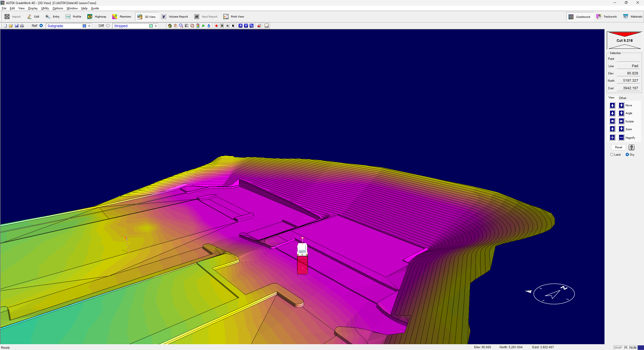Open the Profile tool
The height and width of the screenshot is (350, 644).
pos(73,17)
